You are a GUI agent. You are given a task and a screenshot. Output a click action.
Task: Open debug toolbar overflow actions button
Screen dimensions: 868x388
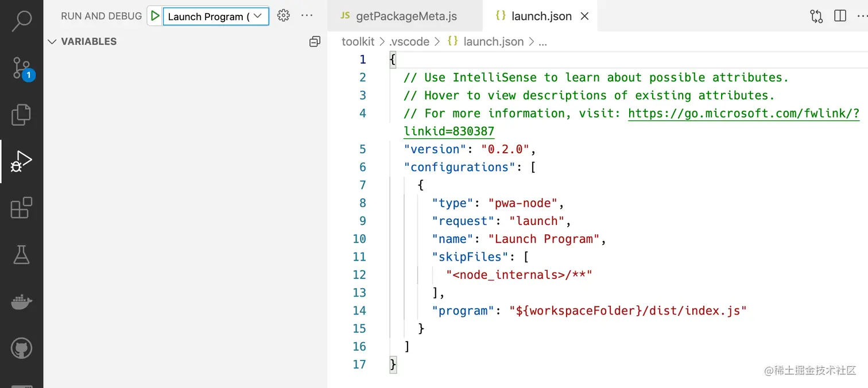click(x=307, y=15)
